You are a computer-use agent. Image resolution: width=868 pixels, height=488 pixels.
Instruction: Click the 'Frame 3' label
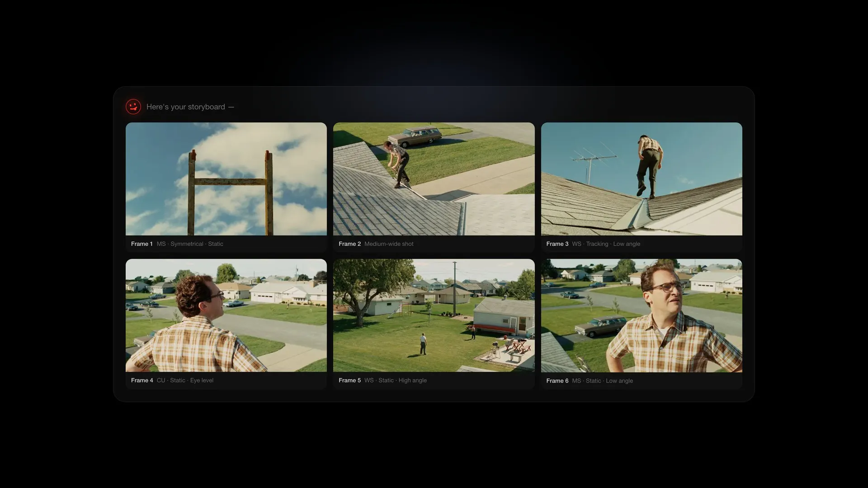pos(557,244)
